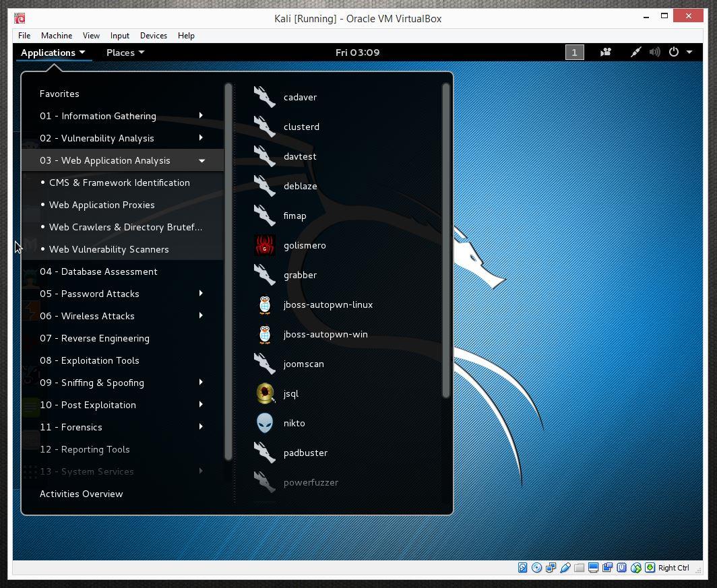Click the Right Ctrl host key indicator

click(674, 567)
